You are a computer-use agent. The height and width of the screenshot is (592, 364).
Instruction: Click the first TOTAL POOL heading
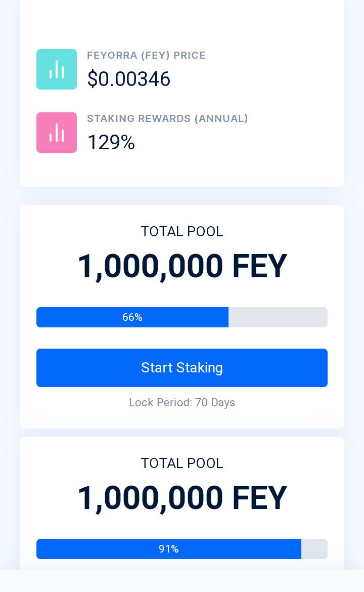pyautogui.click(x=182, y=231)
